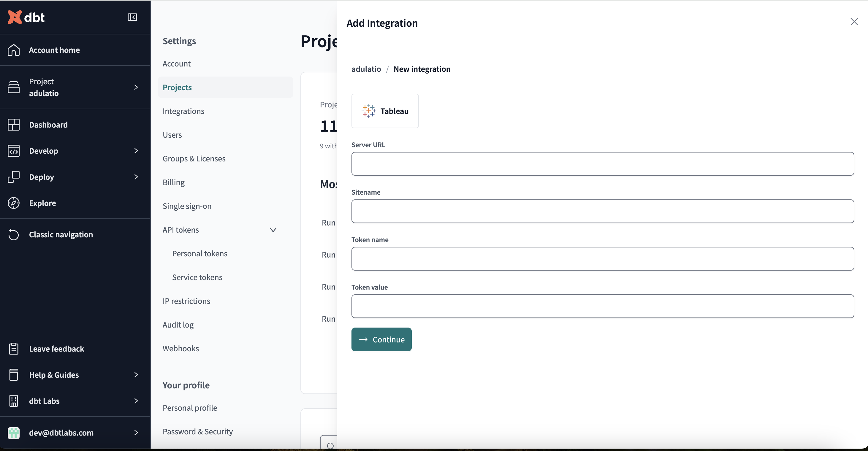Screen dimensions: 868x451
Task: Click the Account home icon
Action: [14, 50]
